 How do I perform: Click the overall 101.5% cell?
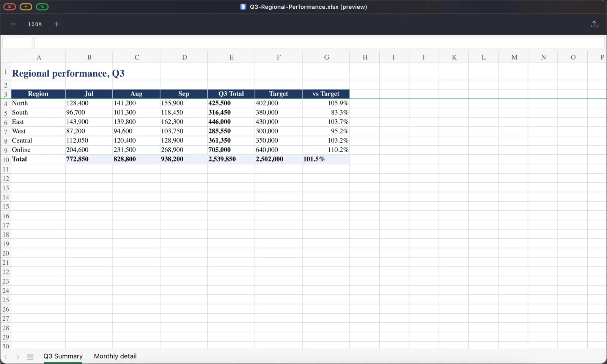click(326, 159)
